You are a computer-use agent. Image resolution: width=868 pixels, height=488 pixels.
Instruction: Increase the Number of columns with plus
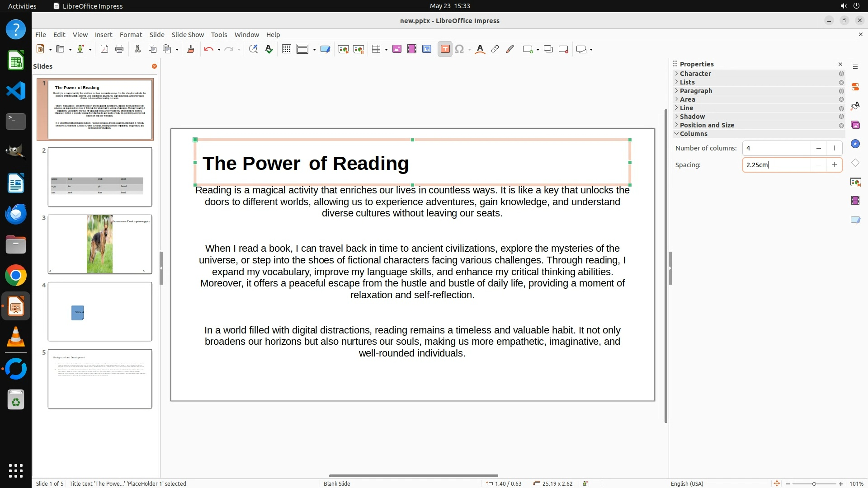834,148
